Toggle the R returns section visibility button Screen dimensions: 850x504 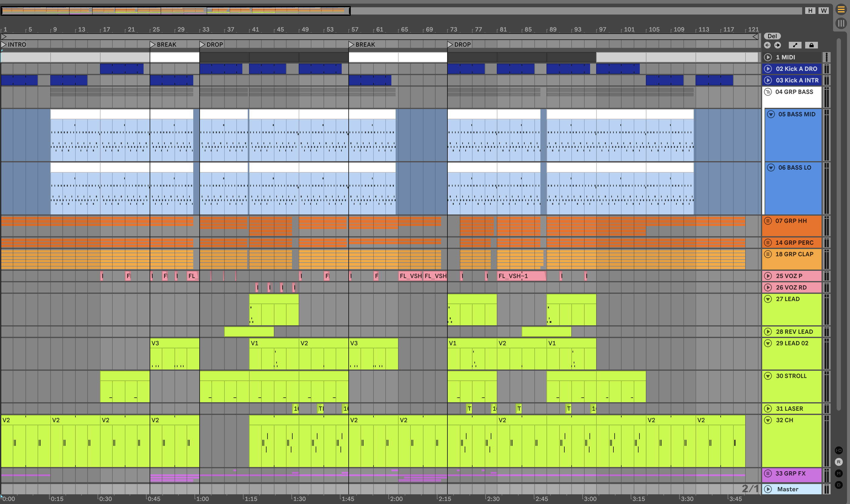point(838,462)
